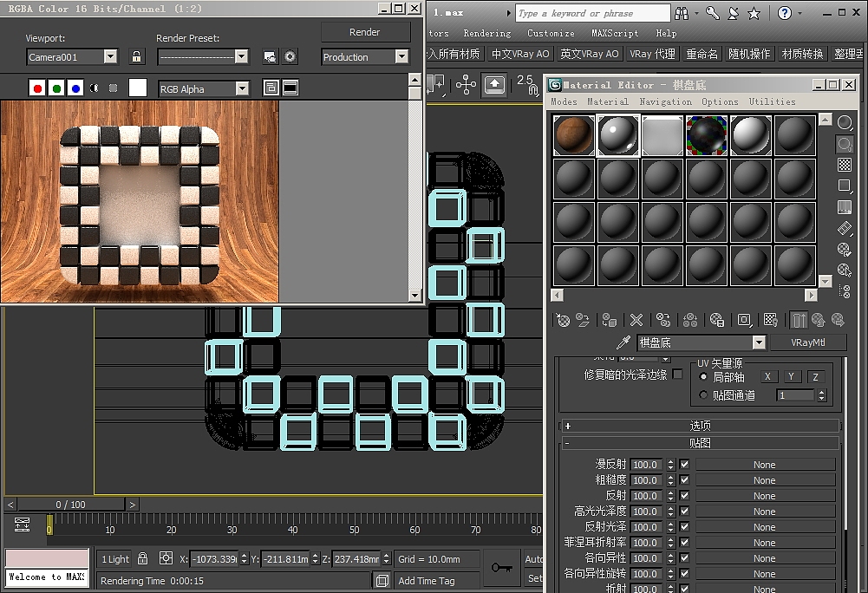Select the 贴图通道 radio button
868x593 pixels.
pos(703,394)
